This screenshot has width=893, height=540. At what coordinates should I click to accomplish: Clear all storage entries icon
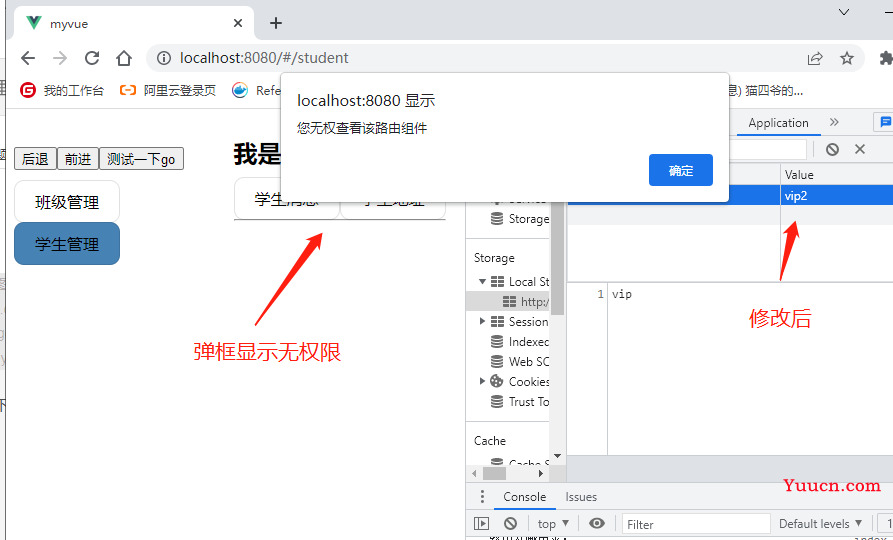833,149
